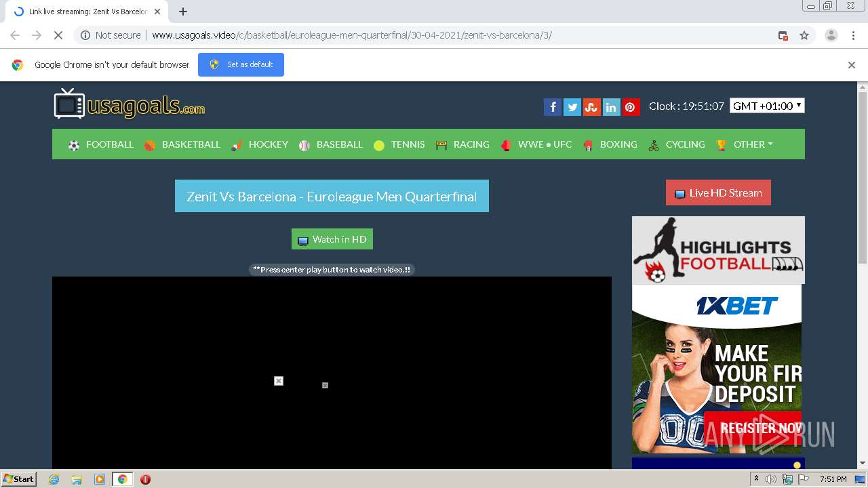Bookmark this page with the star
This screenshot has width=868, height=488.
[x=804, y=35]
